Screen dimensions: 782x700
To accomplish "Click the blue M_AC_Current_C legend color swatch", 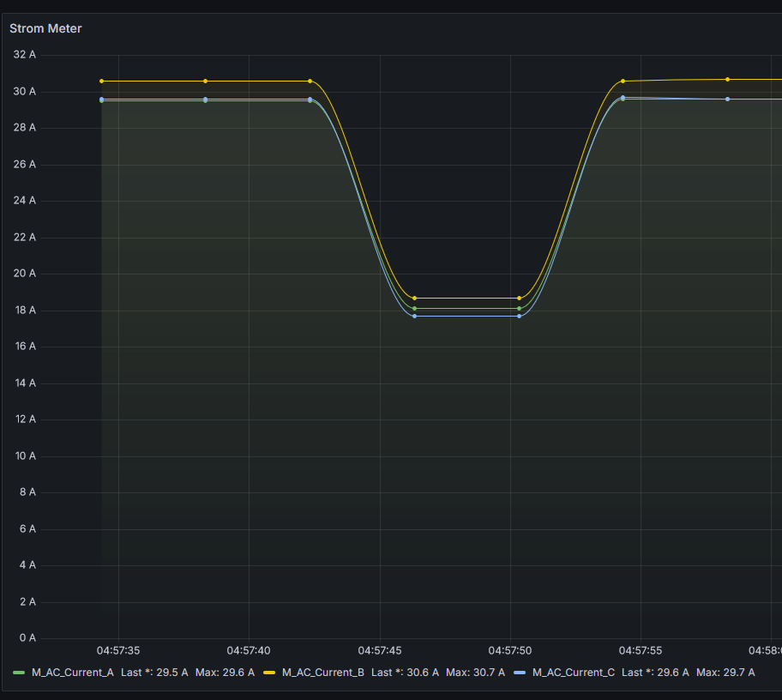I will click(x=520, y=673).
